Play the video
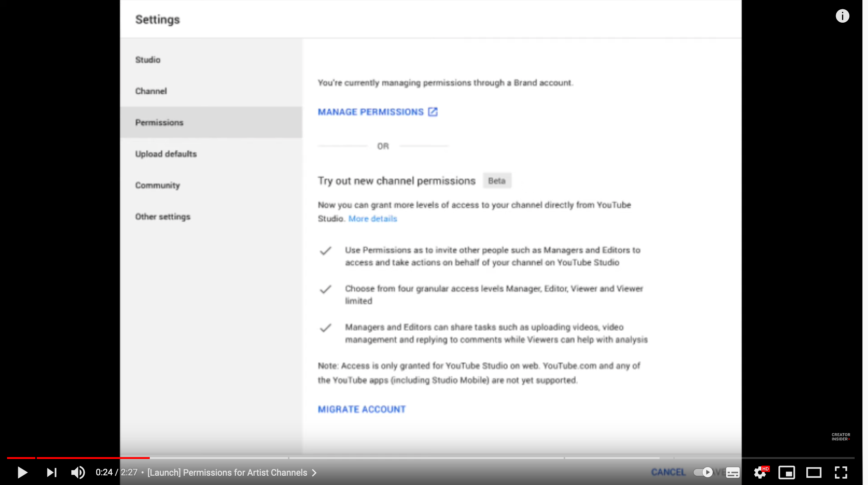Viewport: 868px width, 485px height. pos(22,472)
